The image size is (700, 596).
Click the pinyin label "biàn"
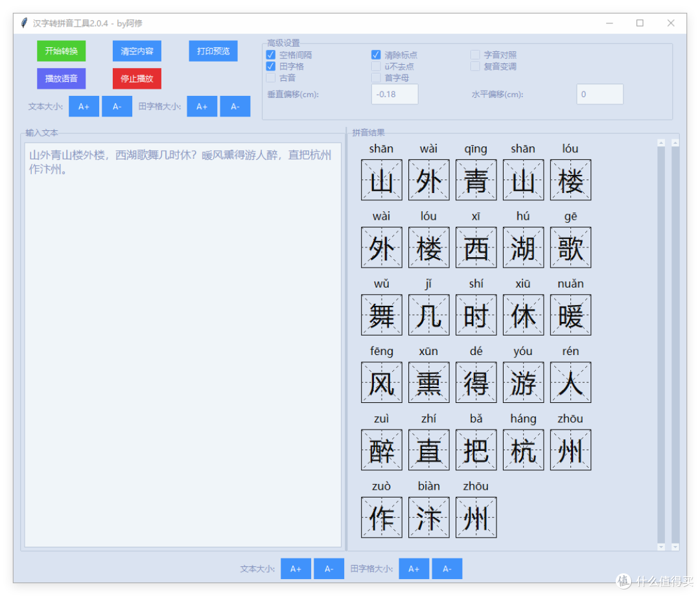pyautogui.click(x=428, y=486)
